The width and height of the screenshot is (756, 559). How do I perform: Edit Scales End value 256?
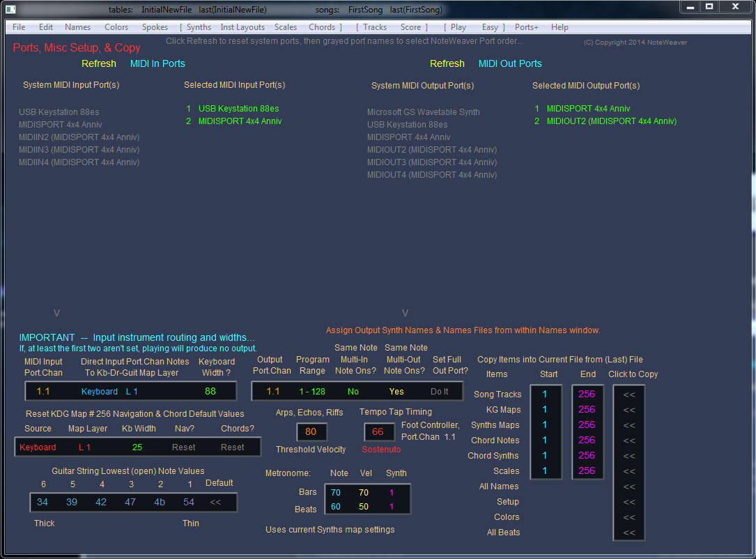pos(587,470)
